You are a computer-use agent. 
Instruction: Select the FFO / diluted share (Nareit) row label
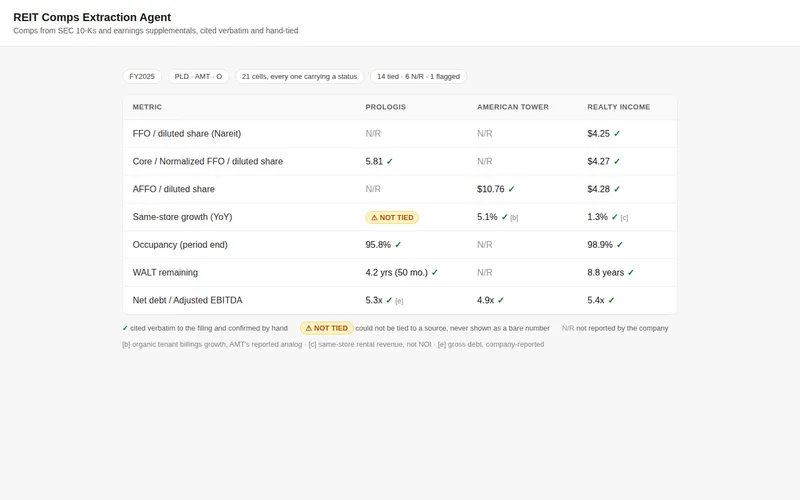click(x=187, y=134)
